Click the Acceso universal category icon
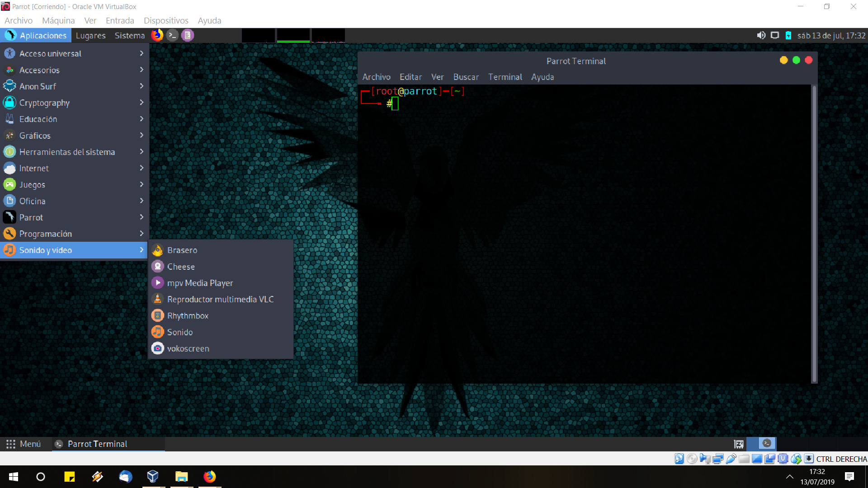This screenshot has width=868, height=488. [9, 53]
